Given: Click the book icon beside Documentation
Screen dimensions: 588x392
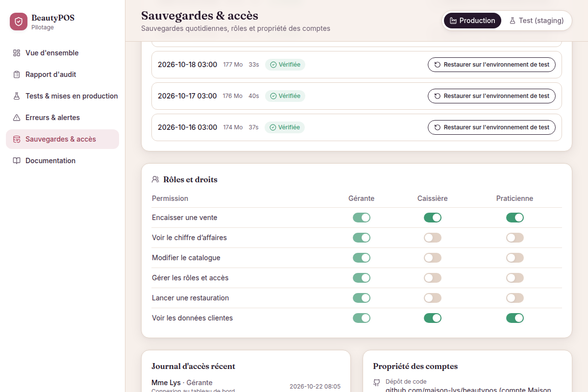Looking at the screenshot, I should coord(17,161).
